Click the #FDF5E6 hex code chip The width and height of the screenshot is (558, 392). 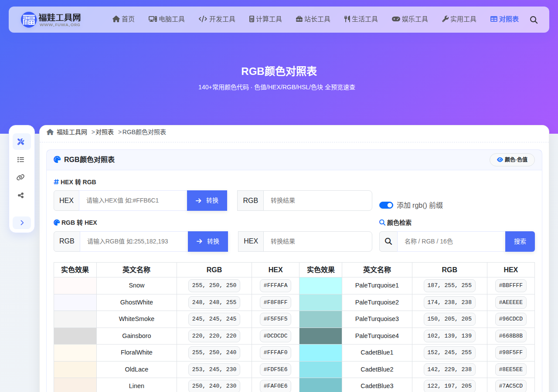pyautogui.click(x=276, y=369)
